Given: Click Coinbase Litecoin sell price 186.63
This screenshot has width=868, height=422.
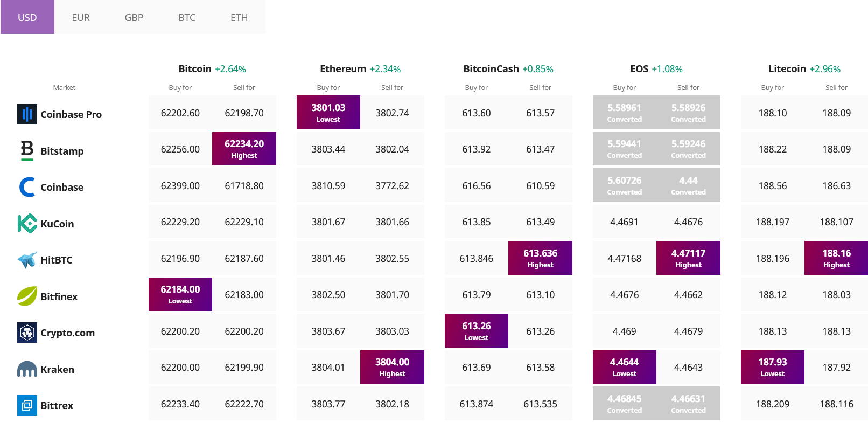Looking at the screenshot, I should coord(837,186).
